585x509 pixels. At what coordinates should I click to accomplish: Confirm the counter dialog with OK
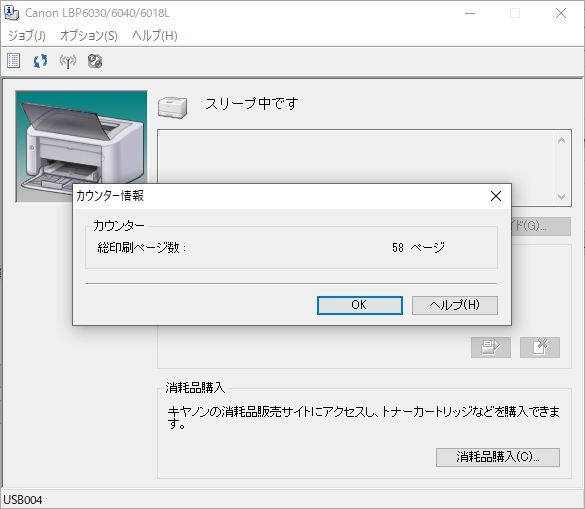(x=360, y=305)
